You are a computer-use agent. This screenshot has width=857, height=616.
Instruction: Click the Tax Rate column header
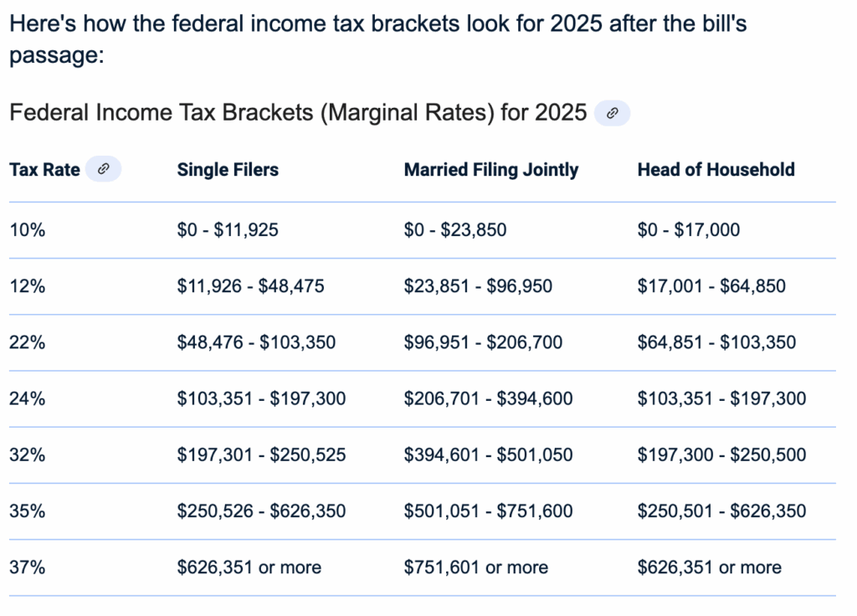coord(44,169)
